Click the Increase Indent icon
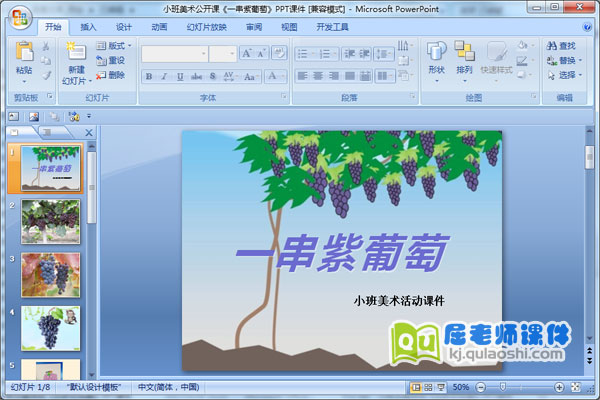The width and height of the screenshot is (600, 400). 364,54
